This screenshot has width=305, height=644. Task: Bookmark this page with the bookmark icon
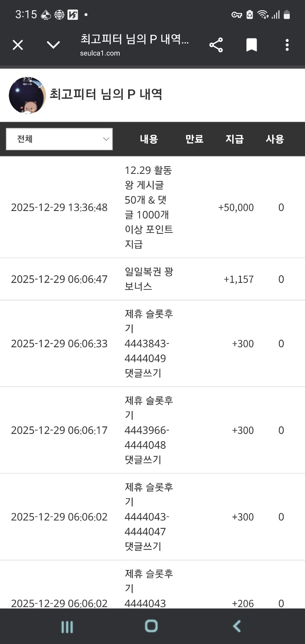point(251,45)
